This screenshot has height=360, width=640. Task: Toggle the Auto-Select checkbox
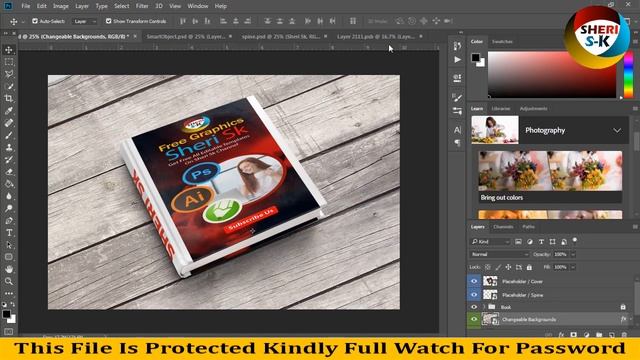point(35,21)
